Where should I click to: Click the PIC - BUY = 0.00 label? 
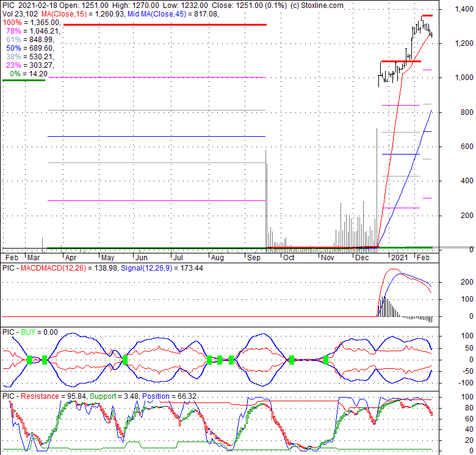pos(30,332)
